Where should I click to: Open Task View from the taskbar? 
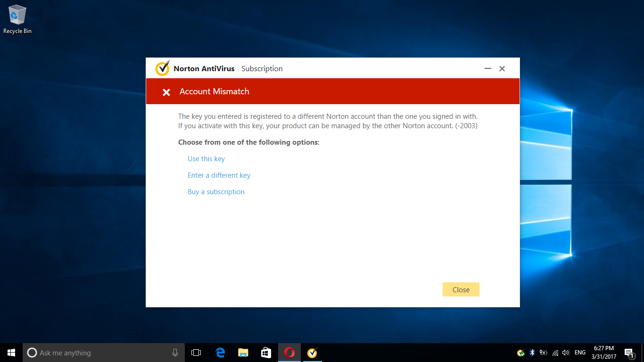click(x=196, y=353)
